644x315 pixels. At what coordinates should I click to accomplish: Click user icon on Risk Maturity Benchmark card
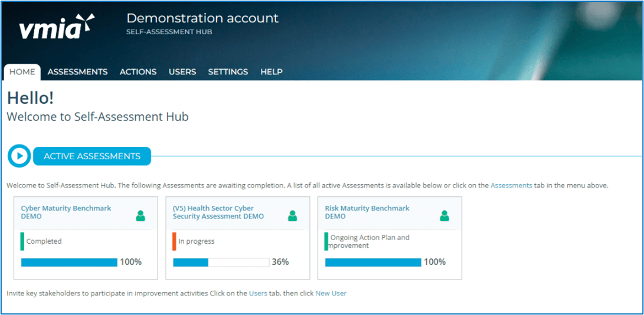[444, 216]
